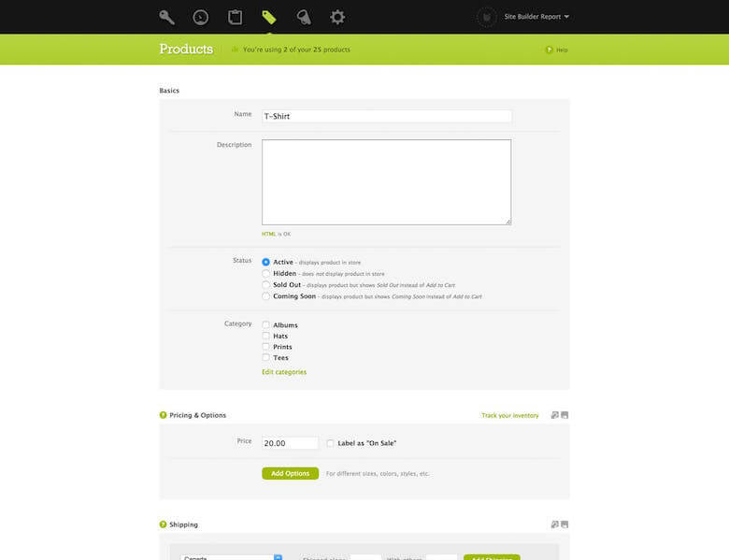
Task: Check the Tees category checkbox
Action: click(x=266, y=357)
